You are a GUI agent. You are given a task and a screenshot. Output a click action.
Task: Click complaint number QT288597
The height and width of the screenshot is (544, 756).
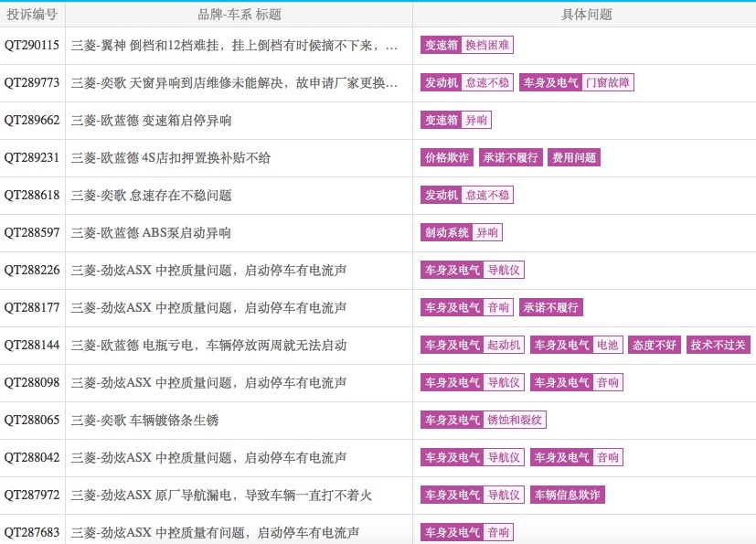(x=32, y=232)
